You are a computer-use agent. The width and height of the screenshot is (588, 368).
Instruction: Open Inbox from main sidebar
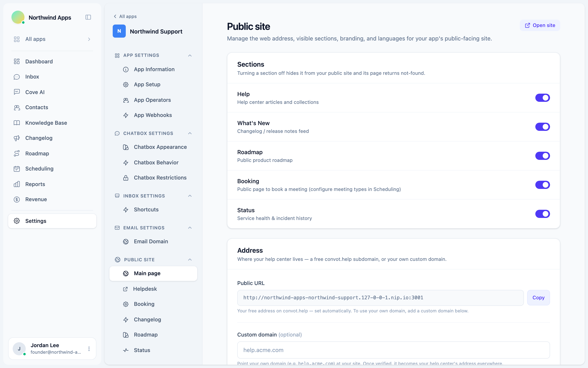(x=52, y=77)
